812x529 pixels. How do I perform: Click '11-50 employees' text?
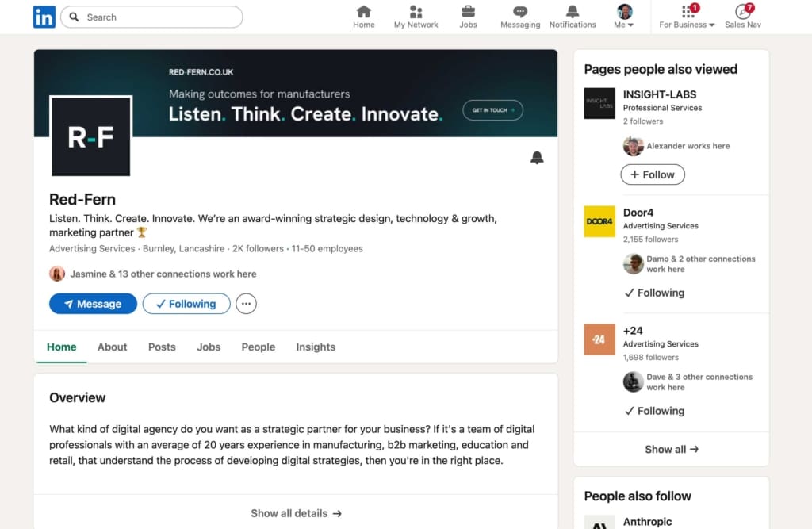click(327, 249)
